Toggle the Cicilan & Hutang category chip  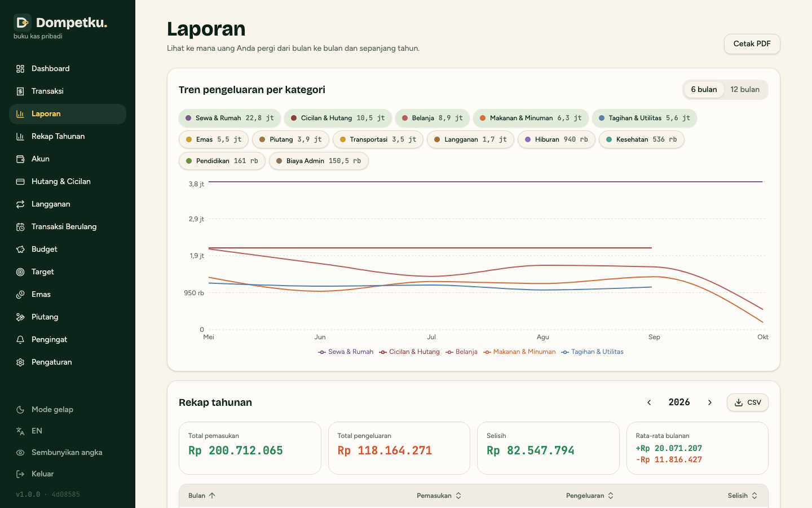[338, 118]
